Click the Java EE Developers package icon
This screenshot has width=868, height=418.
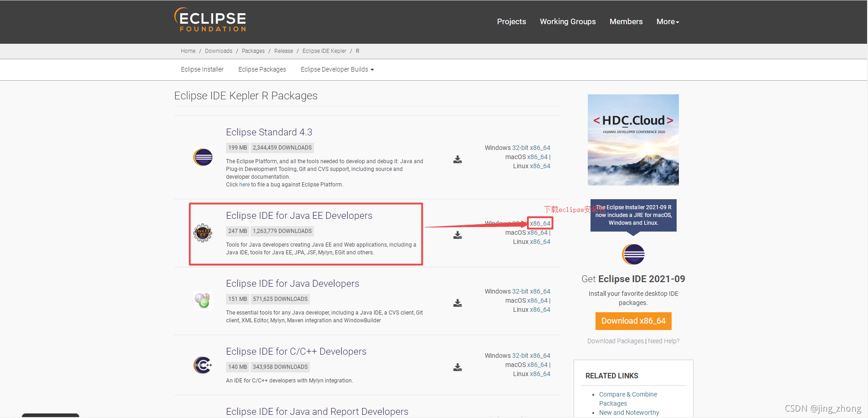coord(203,233)
